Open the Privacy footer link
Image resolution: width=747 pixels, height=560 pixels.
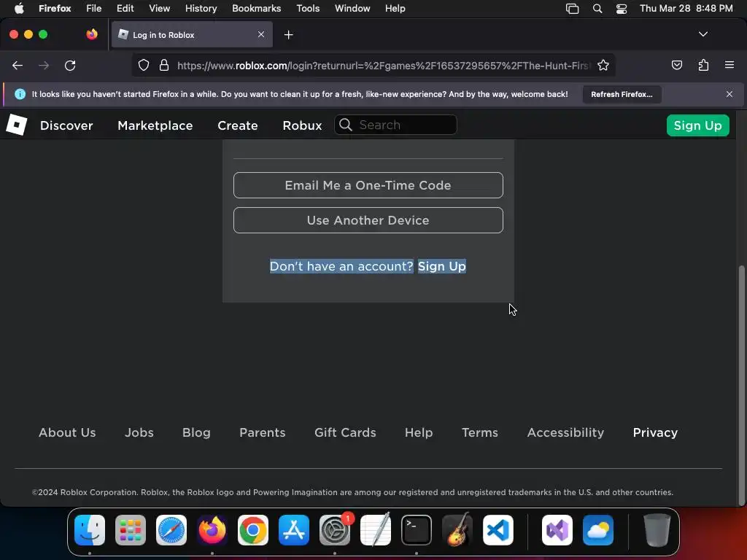point(655,432)
